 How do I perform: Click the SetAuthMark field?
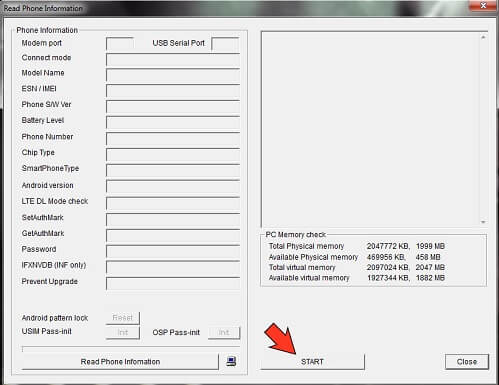point(173,219)
